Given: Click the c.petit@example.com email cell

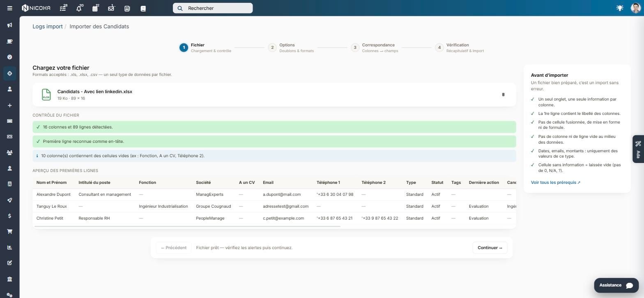Looking at the screenshot, I should (283, 218).
